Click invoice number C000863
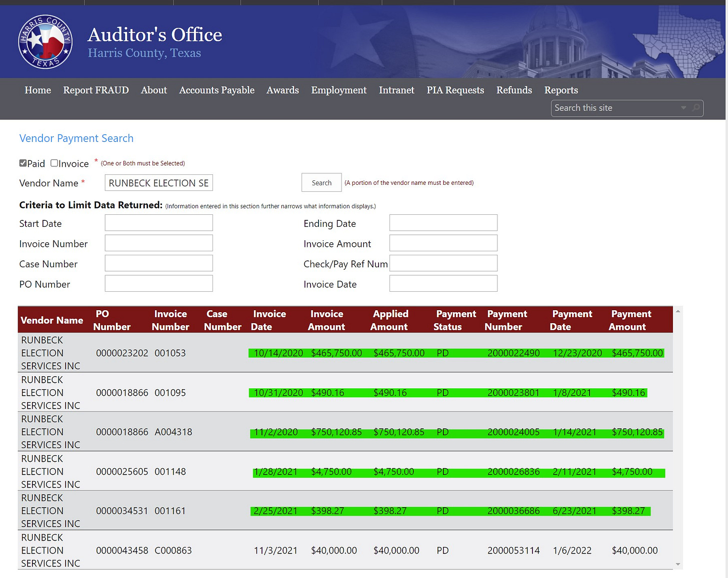 pos(173,551)
